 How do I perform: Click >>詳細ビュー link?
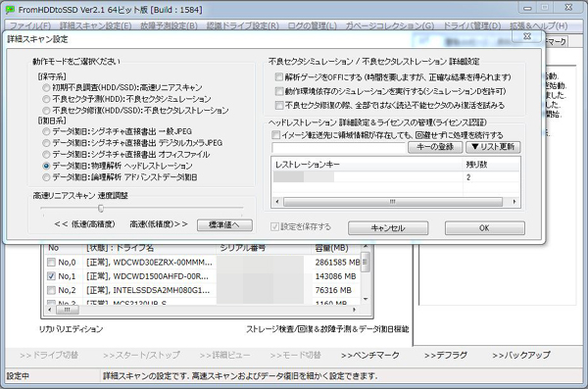(x=224, y=356)
